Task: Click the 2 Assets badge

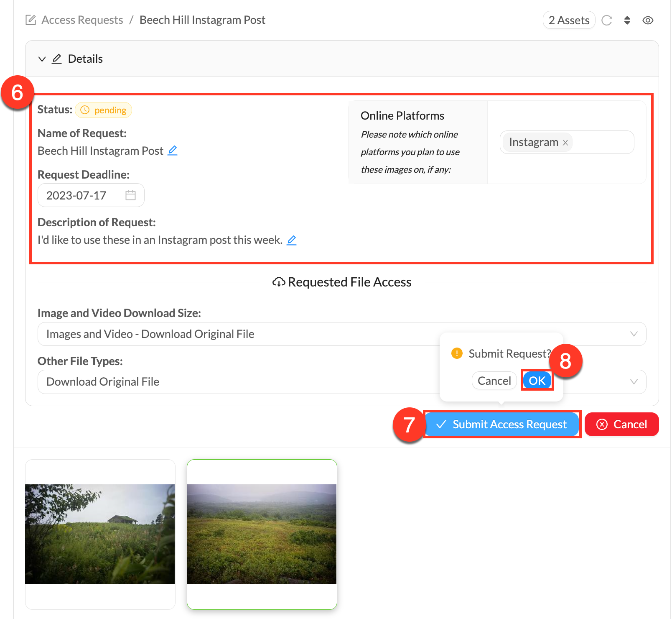Action: [x=568, y=20]
